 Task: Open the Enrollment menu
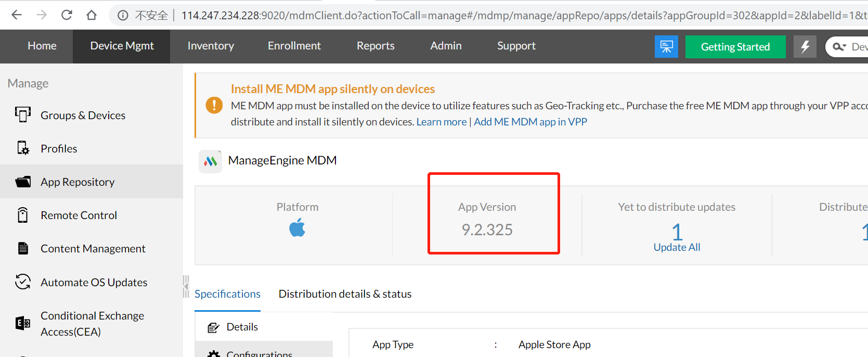coord(294,46)
